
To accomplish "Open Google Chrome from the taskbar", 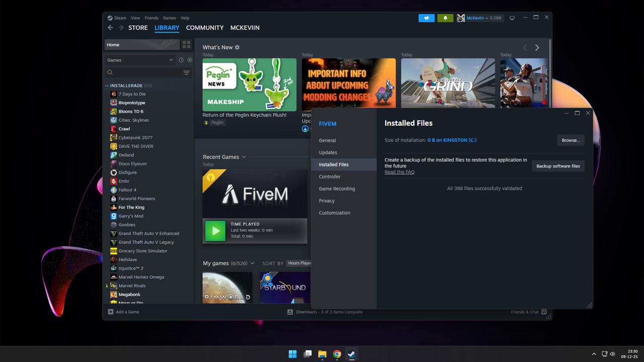I will coord(337,354).
